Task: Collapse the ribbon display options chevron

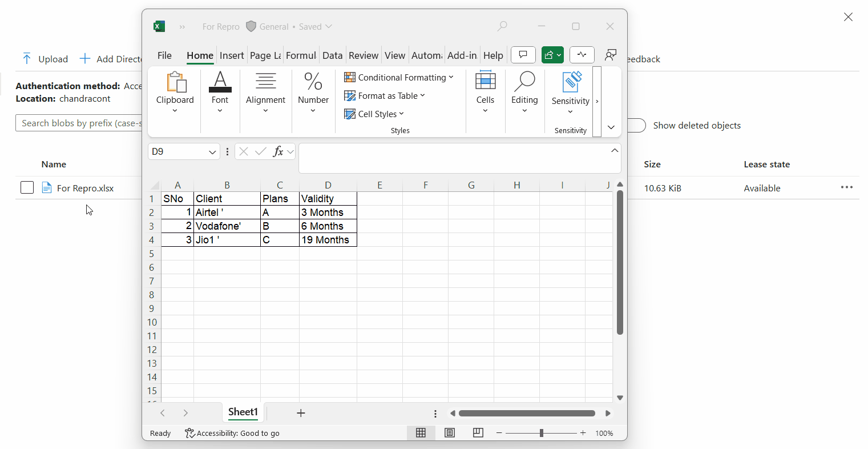Action: 611,127
